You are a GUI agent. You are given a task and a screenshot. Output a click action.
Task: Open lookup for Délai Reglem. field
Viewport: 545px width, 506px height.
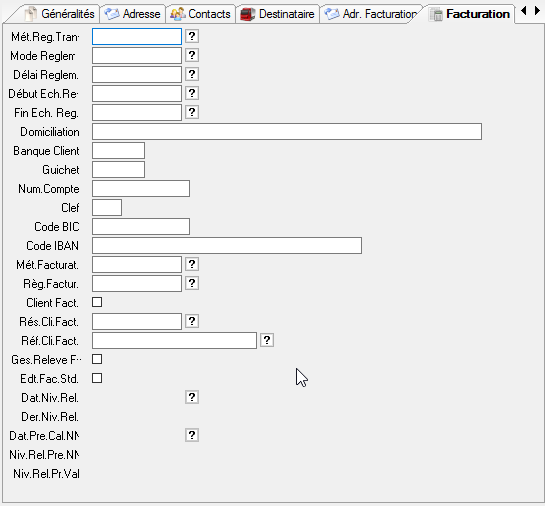click(192, 74)
